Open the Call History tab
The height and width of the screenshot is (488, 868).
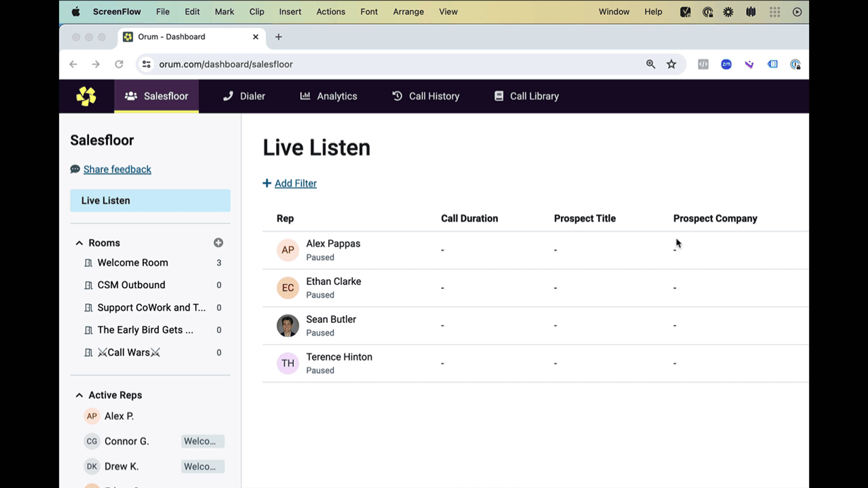click(x=426, y=96)
